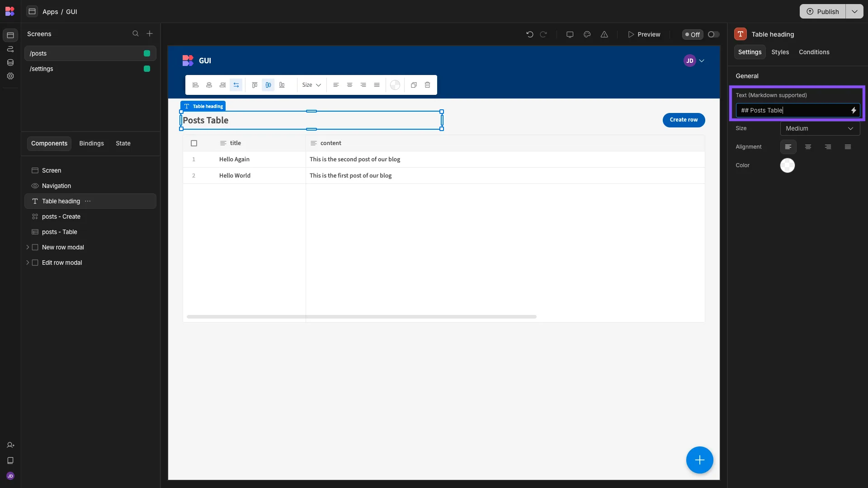
Task: Switch to the Bindings tab
Action: pyautogui.click(x=91, y=143)
